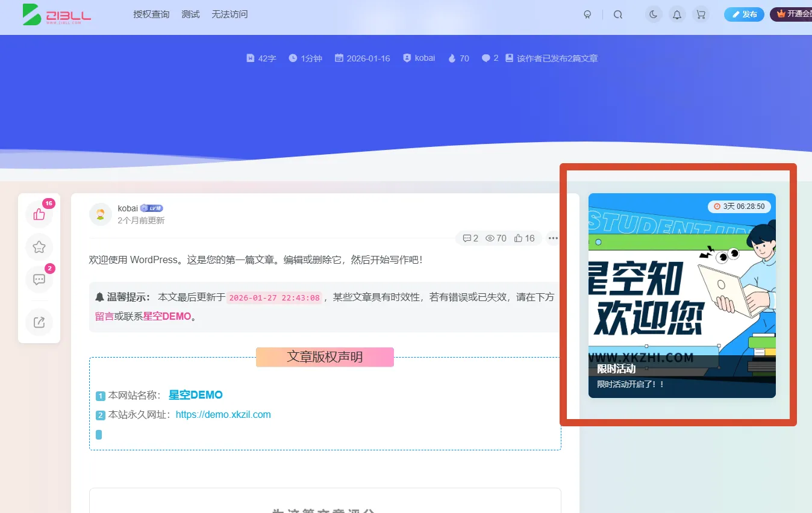Image resolution: width=812 pixels, height=513 pixels.
Task: Jump to comments using the sidebar speech-bubble icon
Action: 39,279
